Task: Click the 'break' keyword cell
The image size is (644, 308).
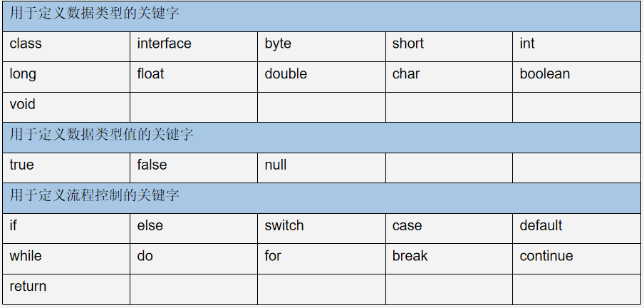Action: (449, 259)
